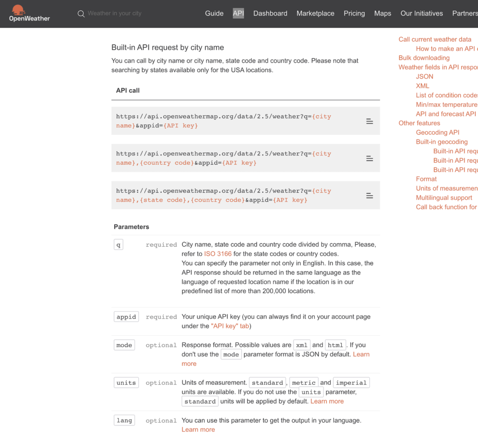Screen dimensions: 478x448
Task: Go to Dashboard in the top navigation
Action: (x=270, y=14)
